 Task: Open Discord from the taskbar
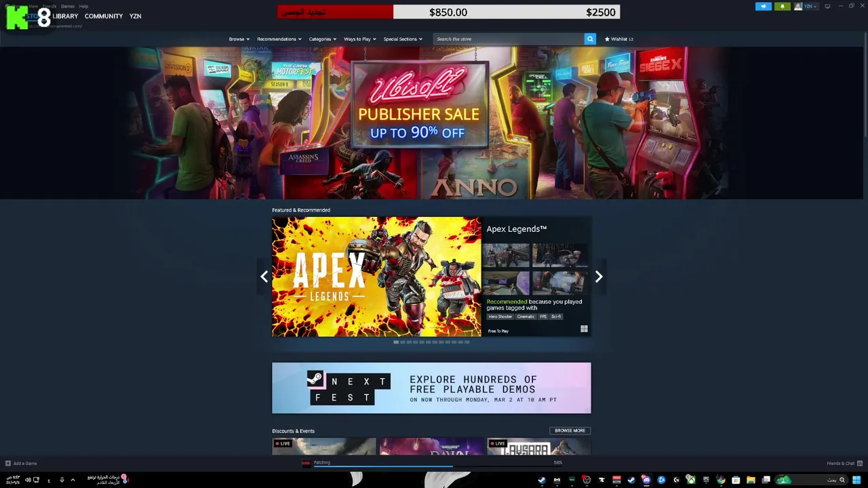646,480
